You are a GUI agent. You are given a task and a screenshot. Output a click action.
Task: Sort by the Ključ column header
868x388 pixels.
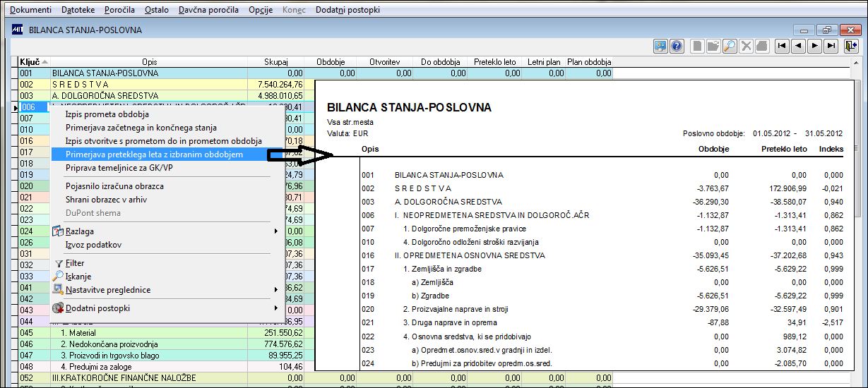point(34,62)
